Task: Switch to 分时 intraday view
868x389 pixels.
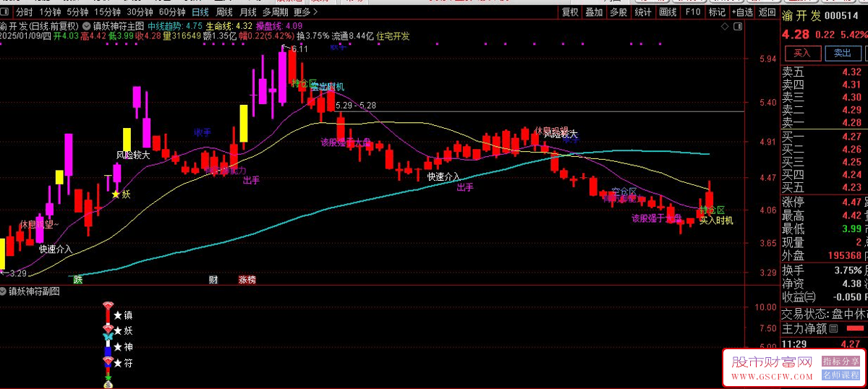Action: coord(24,12)
